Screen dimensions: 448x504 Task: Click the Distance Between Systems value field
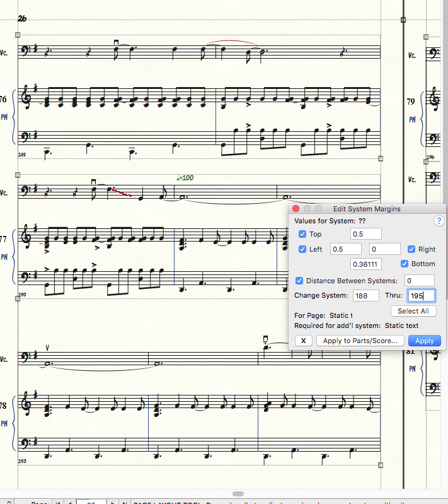click(420, 281)
